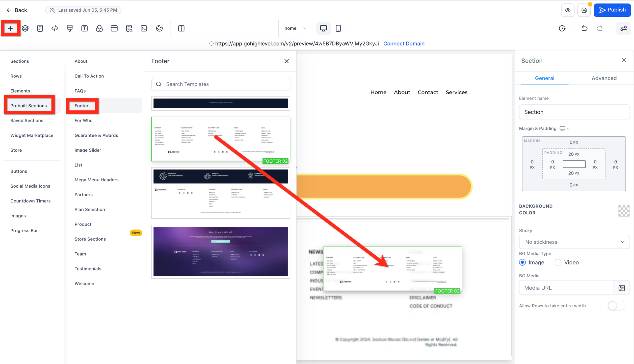Open version history via the clock icon

pos(562,28)
